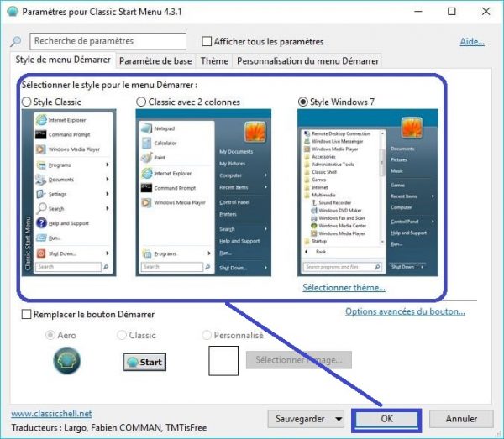
Task: Click the Classic Start button image
Action: click(145, 363)
